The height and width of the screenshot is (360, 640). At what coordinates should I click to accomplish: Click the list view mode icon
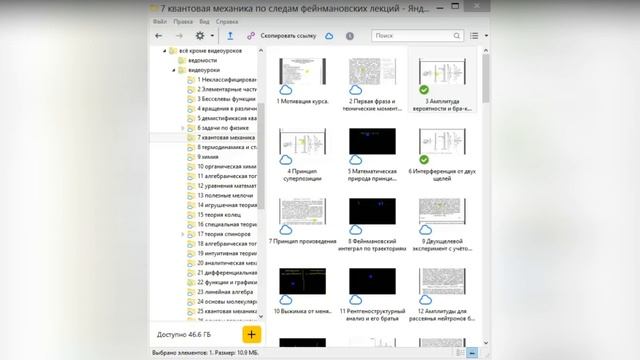[474, 36]
